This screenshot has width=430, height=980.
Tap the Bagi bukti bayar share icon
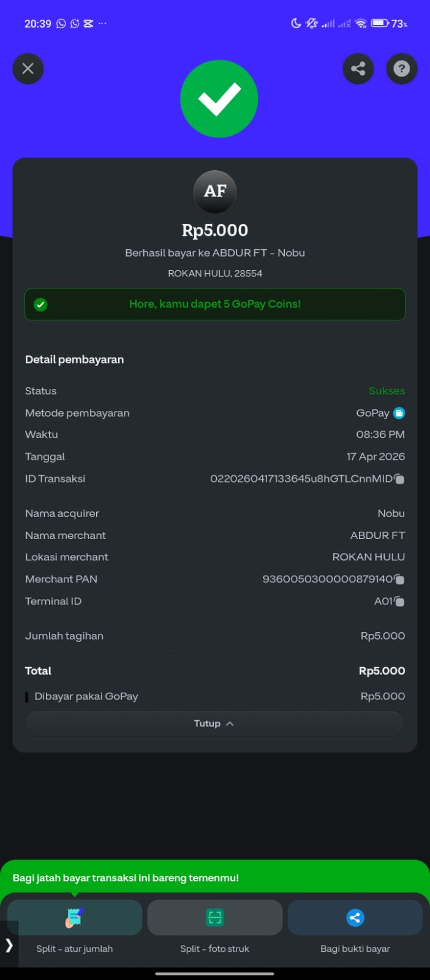point(355,918)
